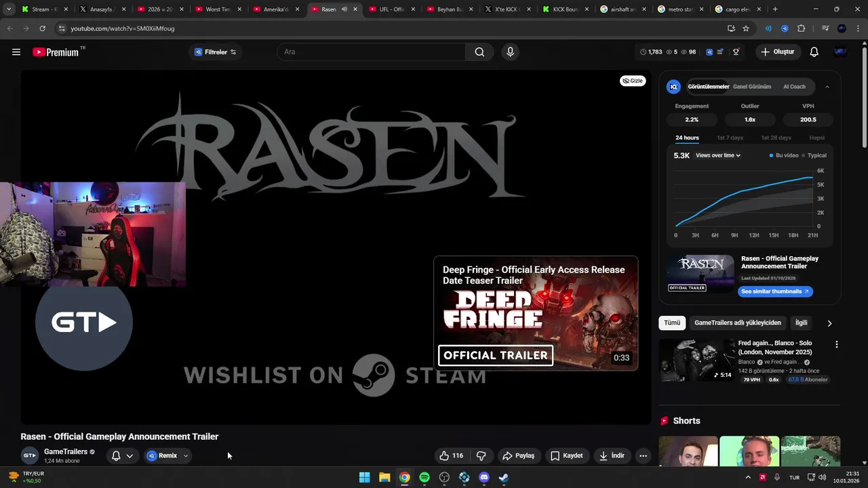Go to YouTube Premium home logo
Screen dimensions: 868x488
click(56, 52)
